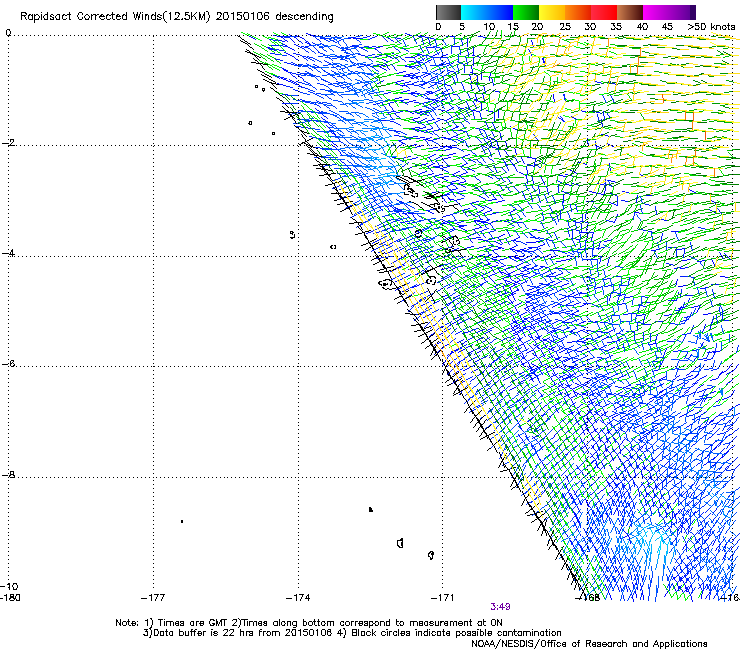Click the '-171' longitude axis label
740x650 pixels.
(443, 598)
